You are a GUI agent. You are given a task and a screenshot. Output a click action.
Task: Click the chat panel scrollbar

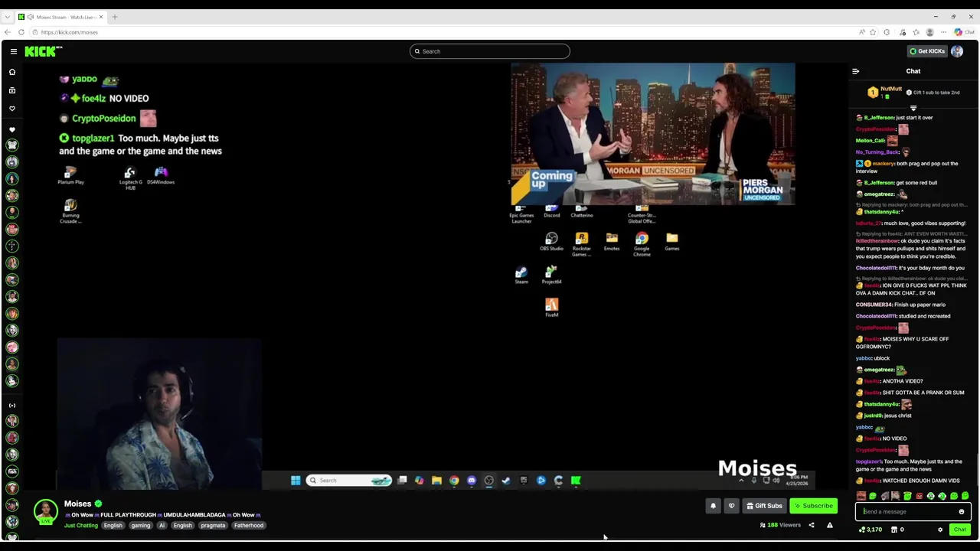[x=976, y=471]
